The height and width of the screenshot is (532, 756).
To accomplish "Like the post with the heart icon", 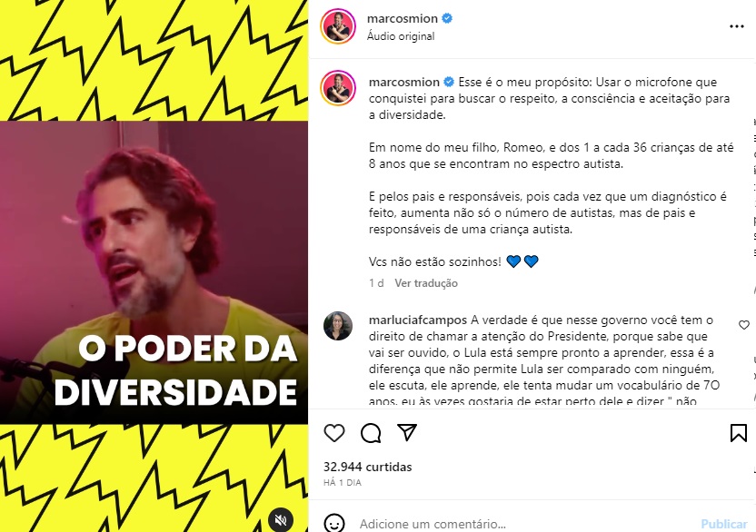I will 334,433.
